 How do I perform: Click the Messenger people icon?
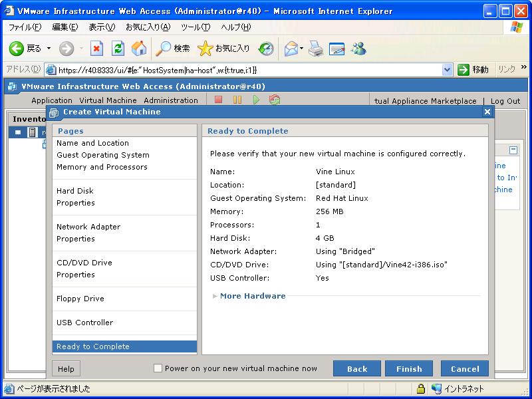point(358,49)
